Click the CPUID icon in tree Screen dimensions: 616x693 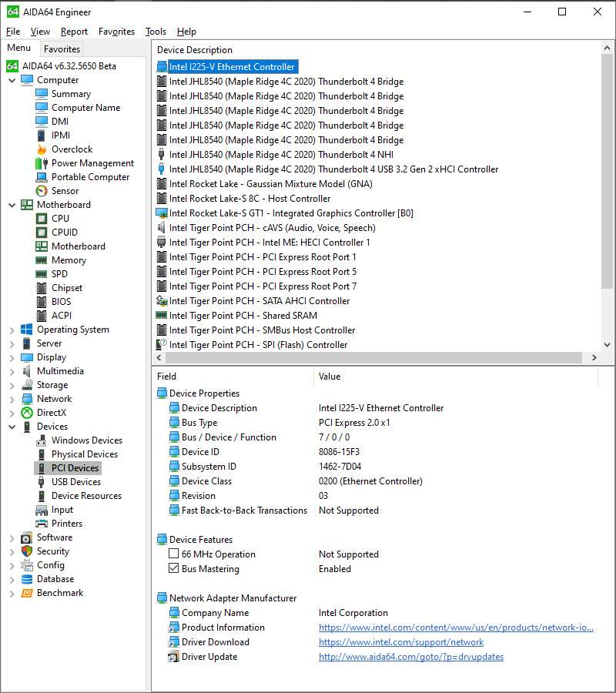(x=42, y=233)
